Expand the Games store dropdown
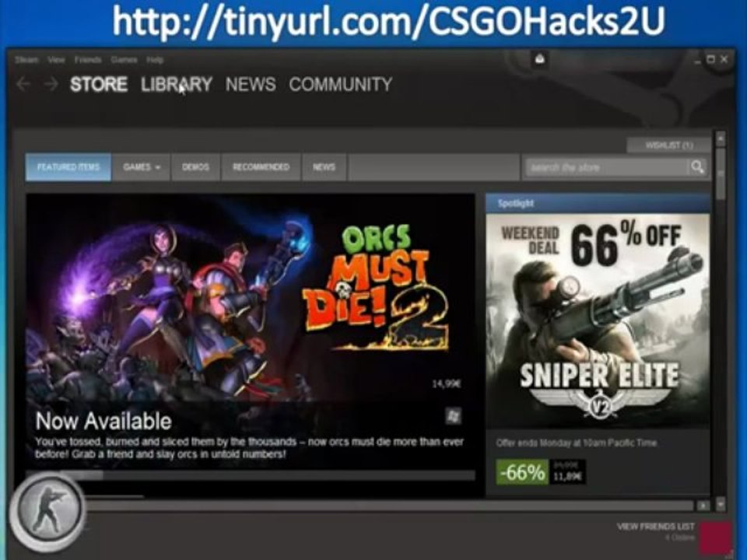Viewport: 747px width, 560px height. coord(142,167)
